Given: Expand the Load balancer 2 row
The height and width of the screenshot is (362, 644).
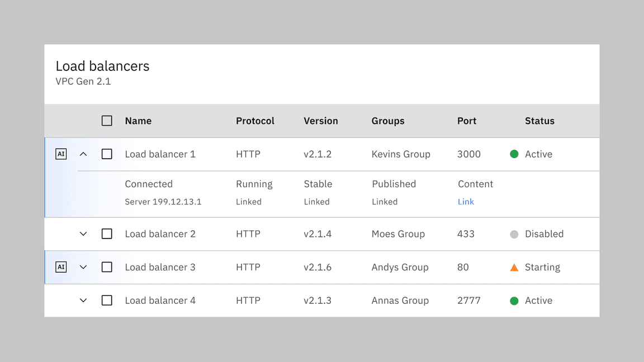Looking at the screenshot, I should pos(83,234).
